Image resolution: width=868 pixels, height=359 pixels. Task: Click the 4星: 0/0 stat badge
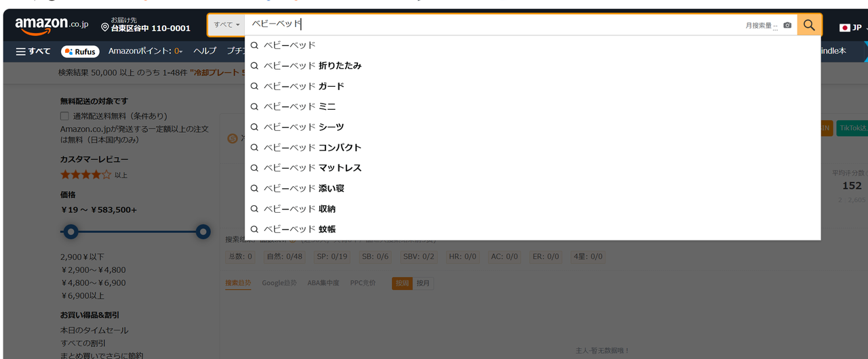588,257
